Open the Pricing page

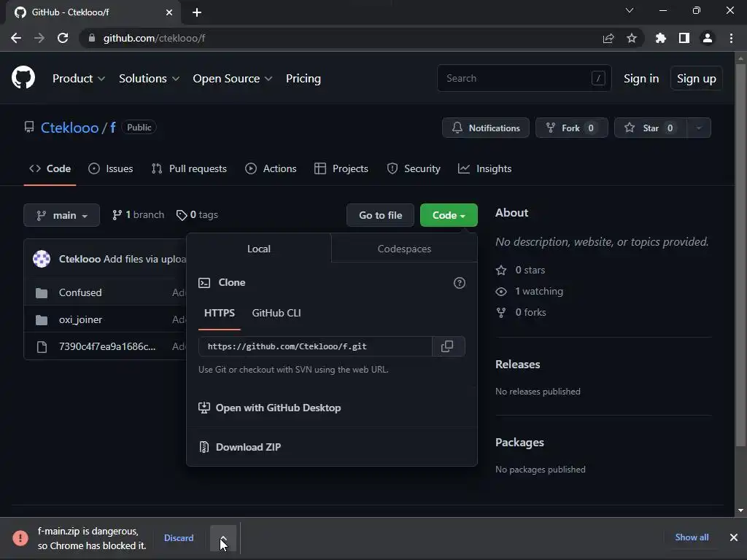pos(303,79)
